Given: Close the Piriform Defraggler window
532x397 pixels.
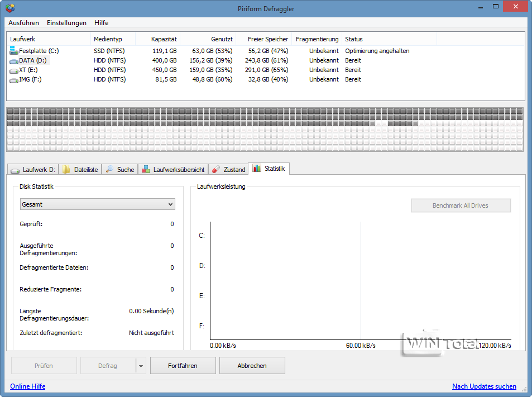Looking at the screenshot, I should [515, 7].
